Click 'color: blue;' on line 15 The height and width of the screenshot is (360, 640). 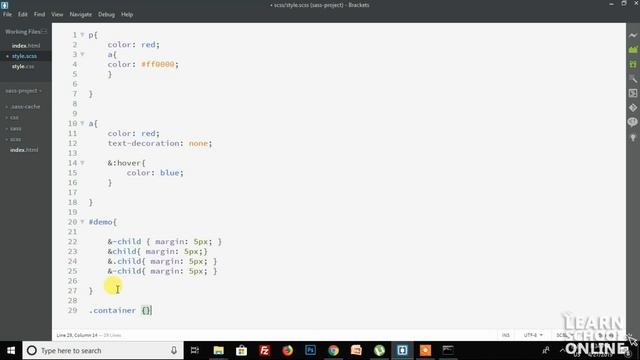[155, 173]
